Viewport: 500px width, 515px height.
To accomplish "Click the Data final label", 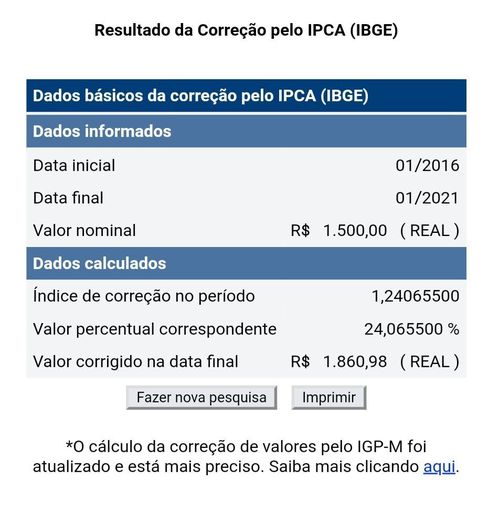I will click(x=68, y=198).
